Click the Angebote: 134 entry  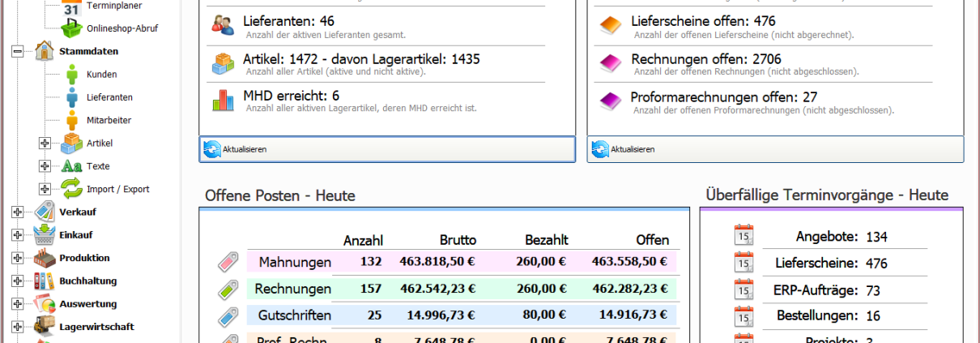[842, 237]
